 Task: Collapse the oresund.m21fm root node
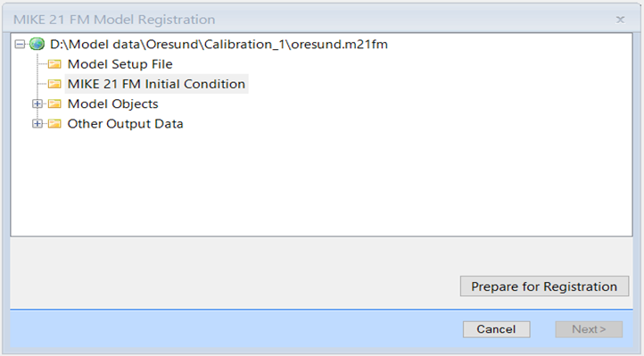click(20, 44)
